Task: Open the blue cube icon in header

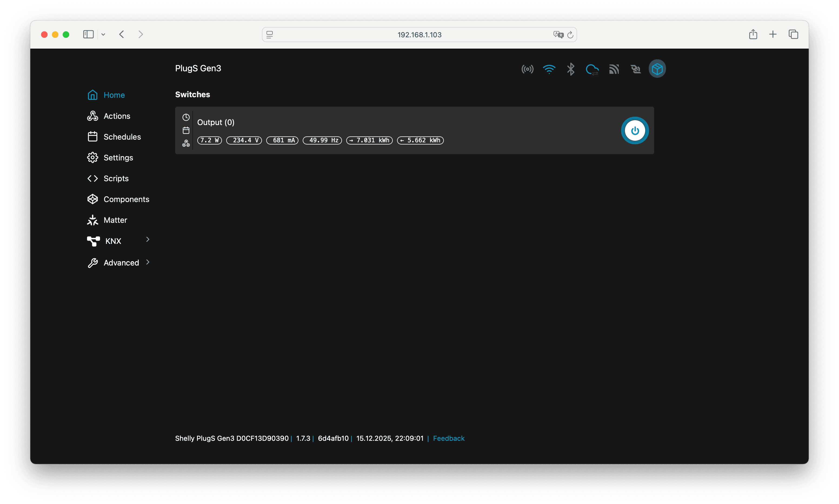Action: coord(657,69)
